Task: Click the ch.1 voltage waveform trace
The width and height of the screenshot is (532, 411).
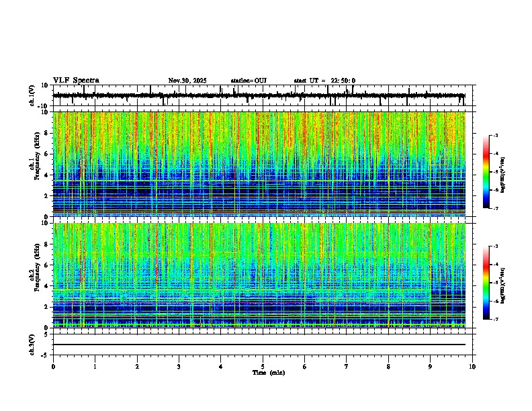Action: click(x=259, y=95)
